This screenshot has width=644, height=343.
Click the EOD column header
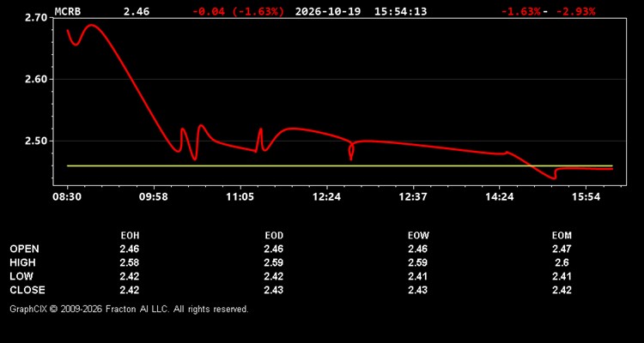coord(274,236)
